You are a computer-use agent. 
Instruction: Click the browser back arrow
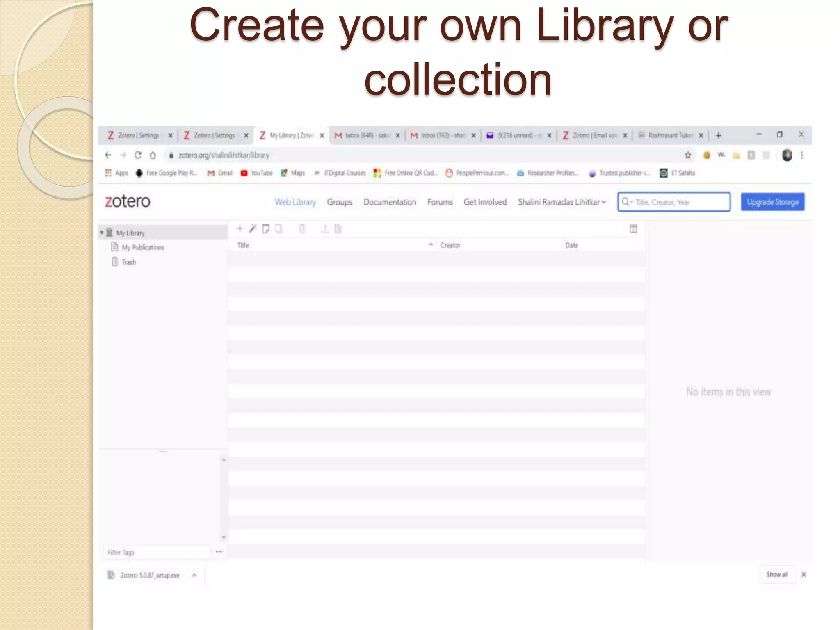pyautogui.click(x=108, y=155)
